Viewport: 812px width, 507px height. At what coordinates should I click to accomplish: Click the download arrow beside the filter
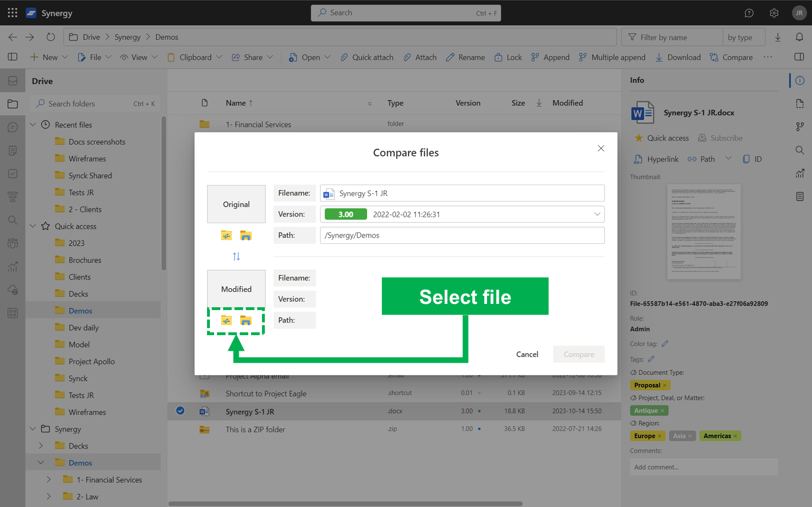pos(777,37)
